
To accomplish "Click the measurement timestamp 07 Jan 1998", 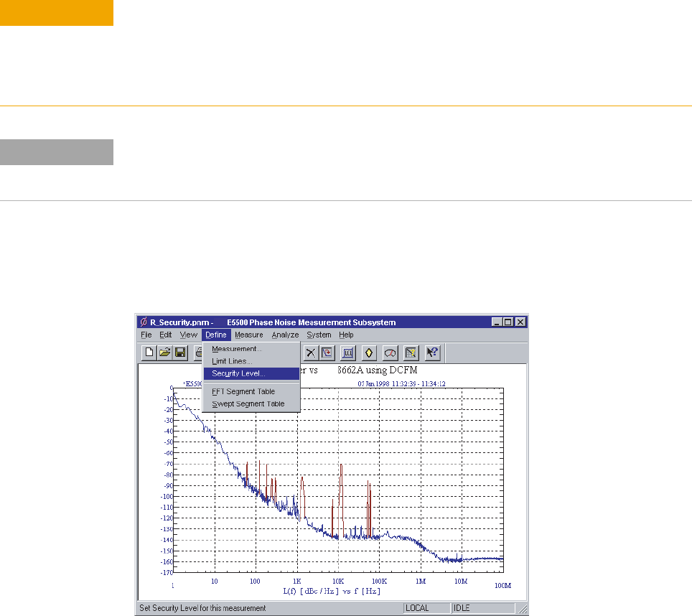I will click(x=401, y=384).
